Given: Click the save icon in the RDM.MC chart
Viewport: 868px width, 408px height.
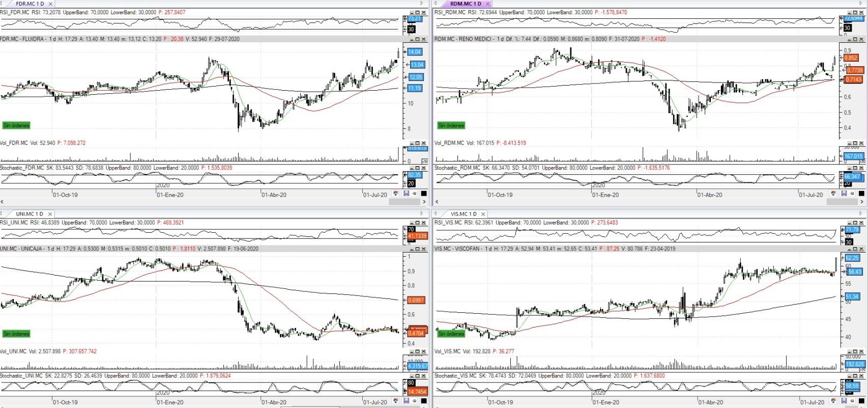Looking at the screenshot, I should click(844, 194).
